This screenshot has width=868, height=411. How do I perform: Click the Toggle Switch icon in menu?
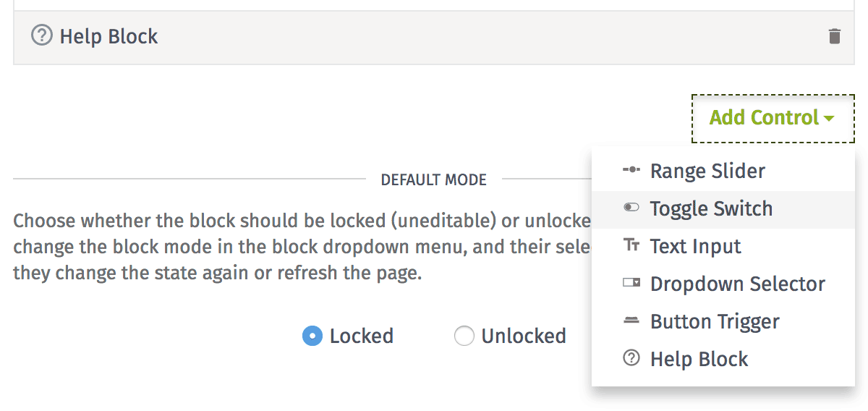[x=631, y=208]
